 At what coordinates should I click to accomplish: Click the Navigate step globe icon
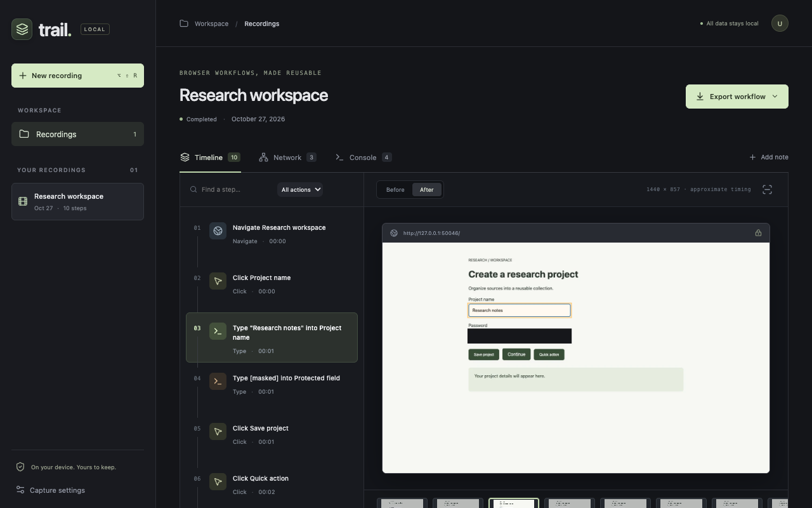218,231
